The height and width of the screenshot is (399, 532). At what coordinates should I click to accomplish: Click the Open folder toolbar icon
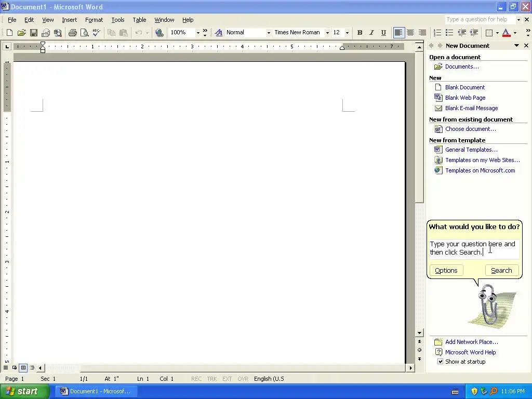[21, 33]
